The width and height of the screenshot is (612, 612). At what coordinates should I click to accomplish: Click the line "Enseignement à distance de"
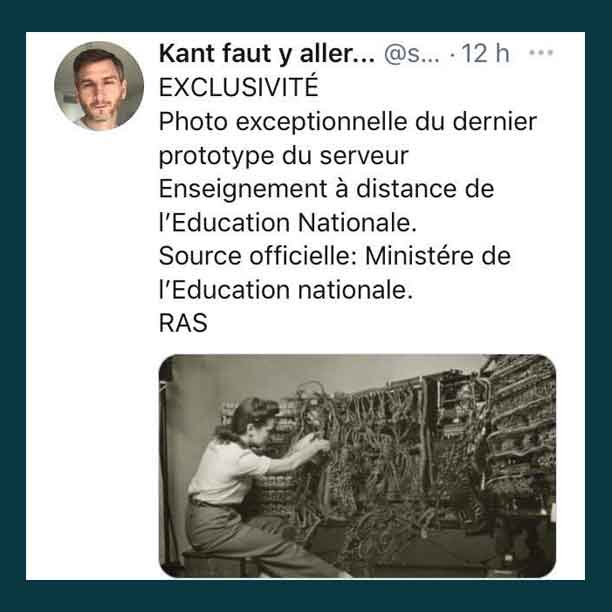pos(326,189)
